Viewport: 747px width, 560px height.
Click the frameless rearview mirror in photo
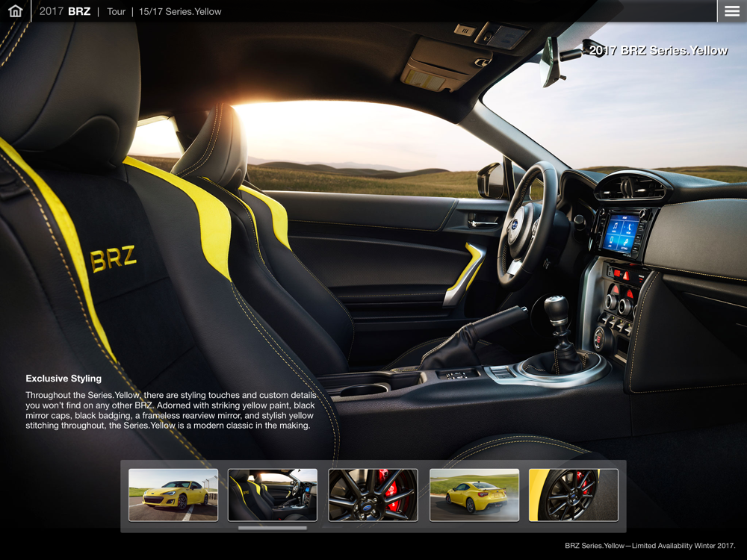point(550,62)
